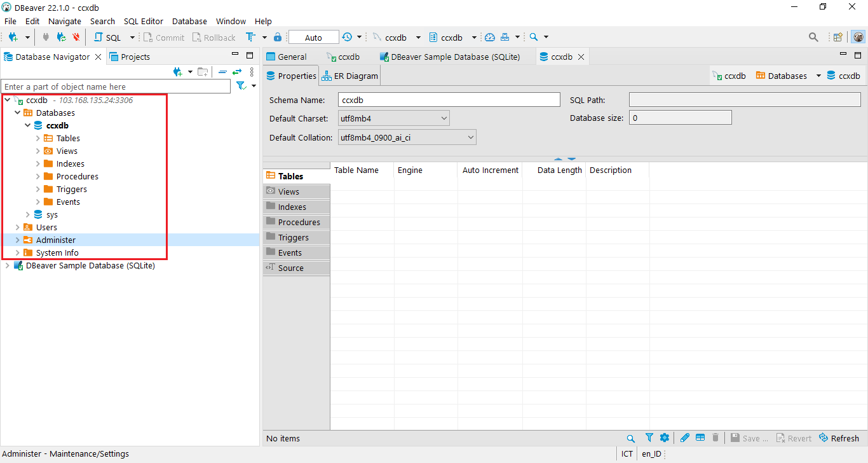Image resolution: width=868 pixels, height=463 pixels.
Task: Click the pencil edit icon in bottom toolbar
Action: [x=684, y=438]
